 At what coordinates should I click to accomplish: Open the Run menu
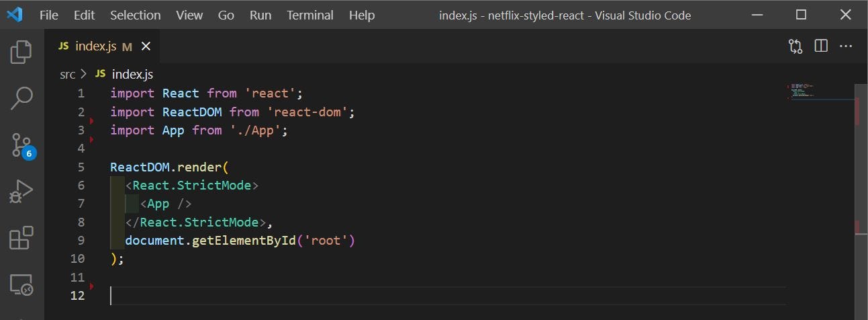260,15
